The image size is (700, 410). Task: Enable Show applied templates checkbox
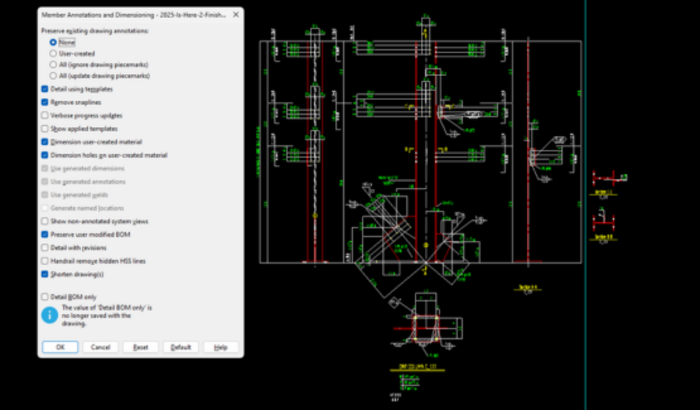coord(45,129)
